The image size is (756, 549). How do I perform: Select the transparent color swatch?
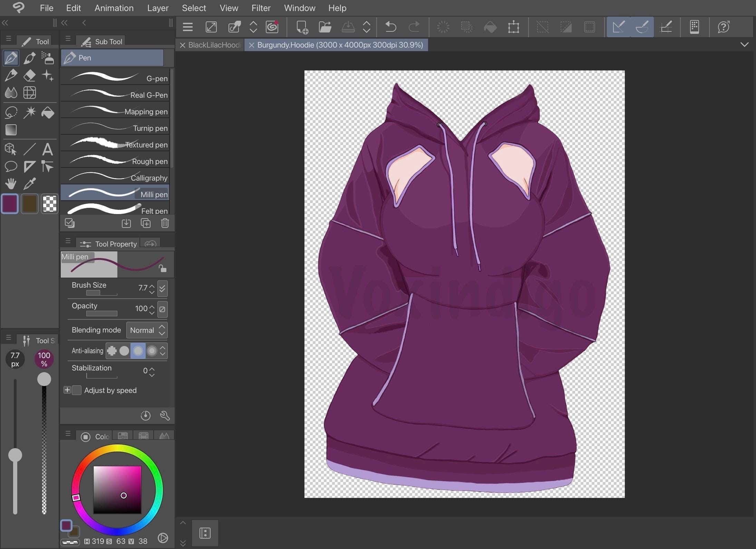coord(49,203)
